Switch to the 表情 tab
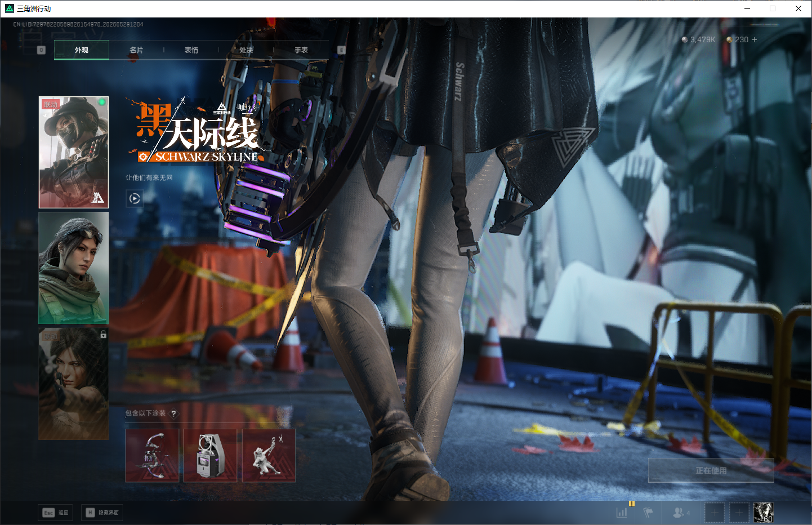The image size is (812, 525). coord(191,50)
